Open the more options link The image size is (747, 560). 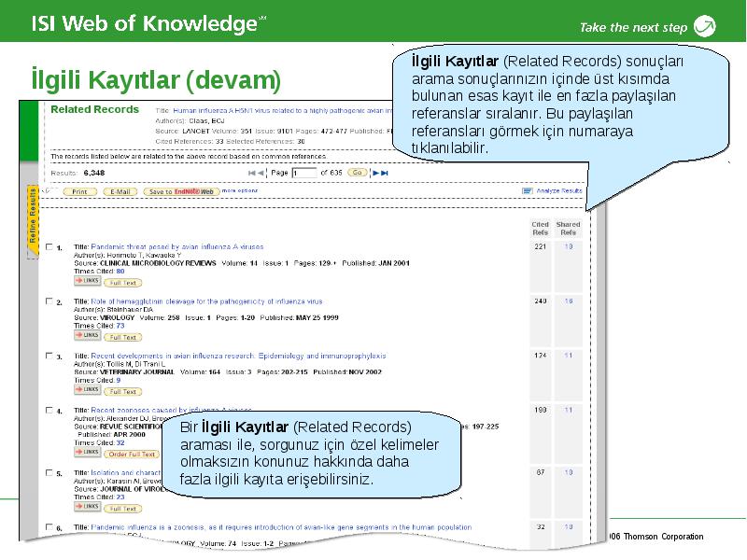point(240,190)
